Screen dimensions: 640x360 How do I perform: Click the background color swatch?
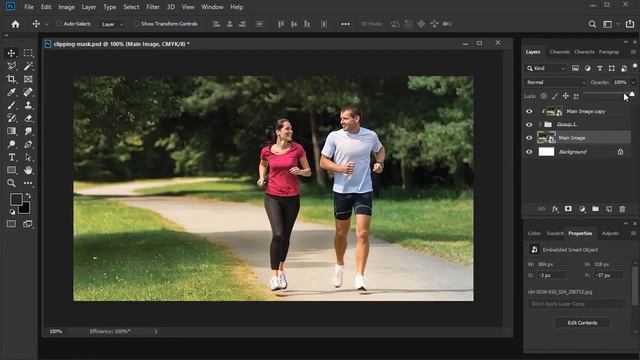[x=24, y=208]
